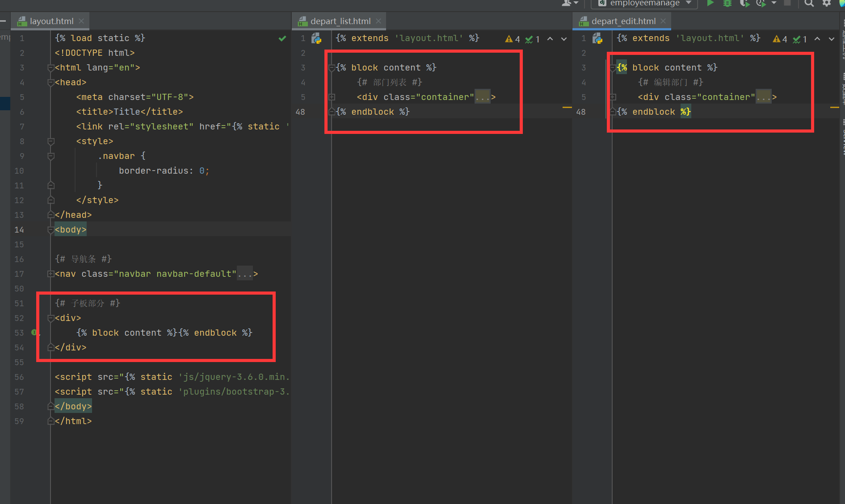Open the user account icon menu
845x504 pixels.
[570, 3]
